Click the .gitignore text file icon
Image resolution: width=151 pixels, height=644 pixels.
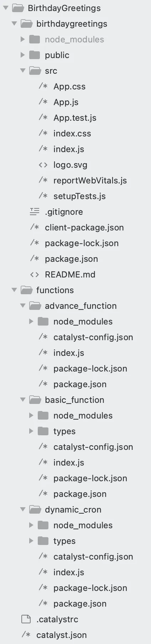pyautogui.click(x=35, y=212)
